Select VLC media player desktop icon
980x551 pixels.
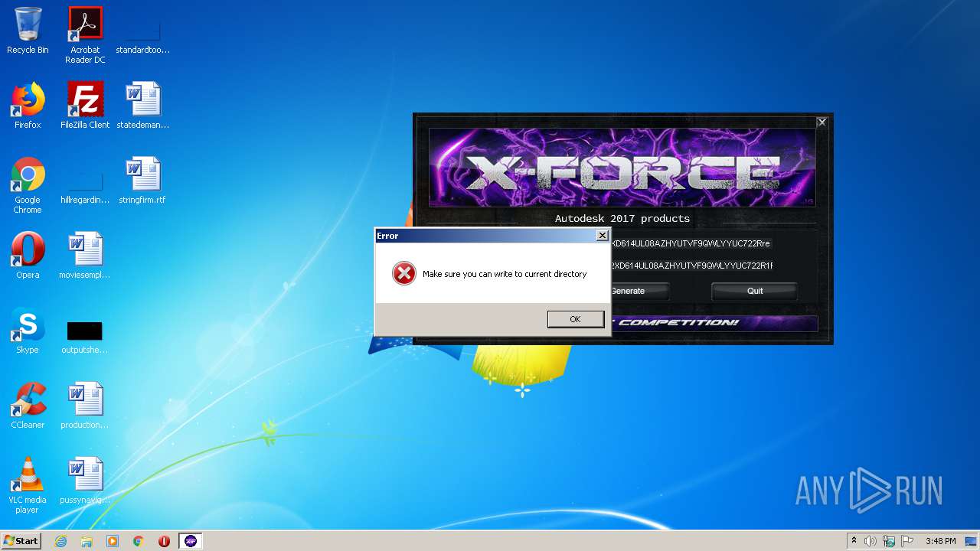point(28,485)
